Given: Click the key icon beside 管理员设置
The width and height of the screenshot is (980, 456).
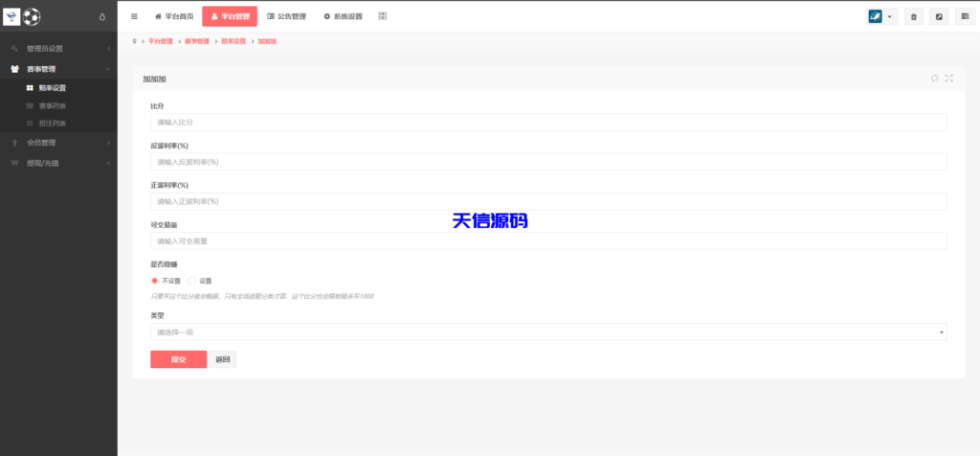Looking at the screenshot, I should click(15, 48).
